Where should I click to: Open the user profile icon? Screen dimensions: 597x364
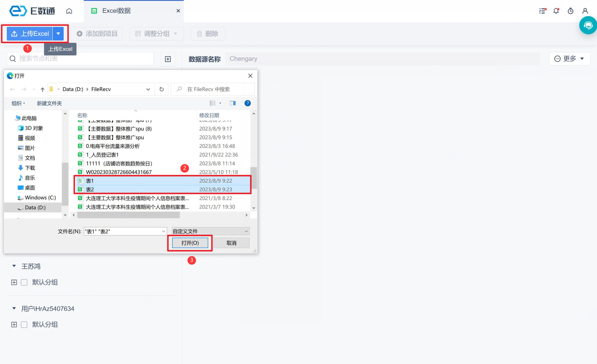(x=585, y=11)
